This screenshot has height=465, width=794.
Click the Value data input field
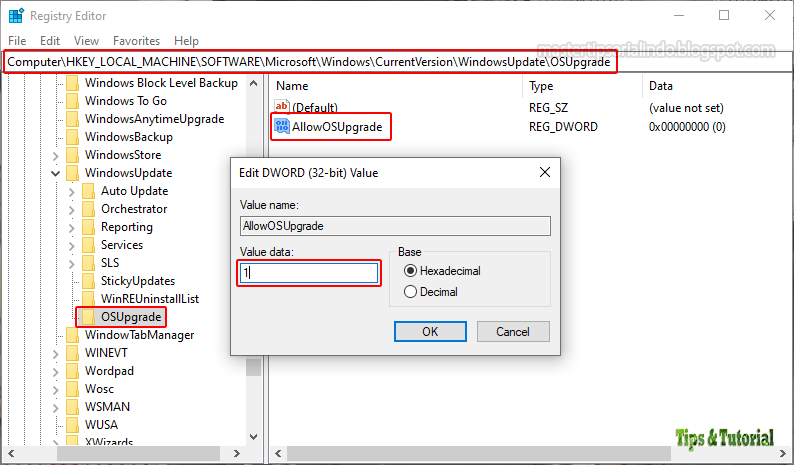[309, 273]
